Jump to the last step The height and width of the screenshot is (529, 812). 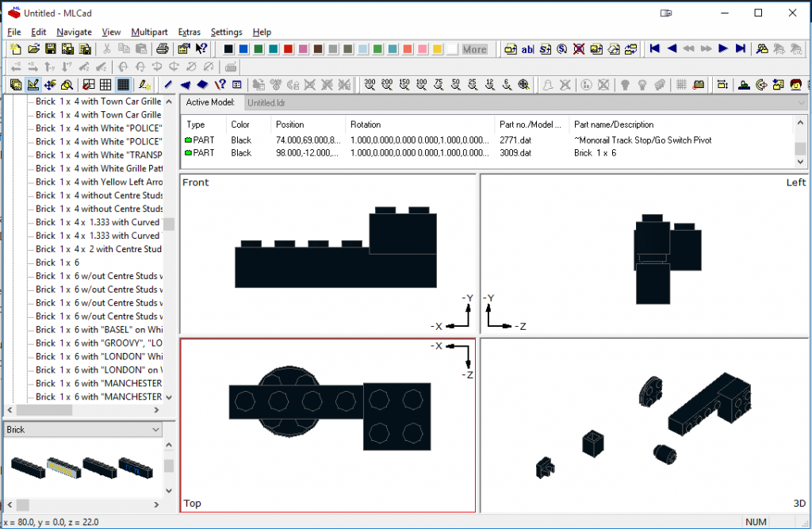pos(741,48)
